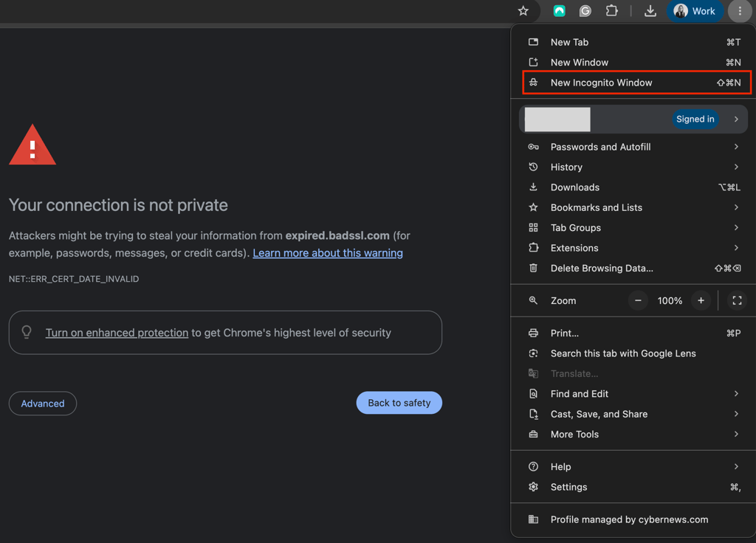Click the New Tab icon in menu

(x=533, y=42)
